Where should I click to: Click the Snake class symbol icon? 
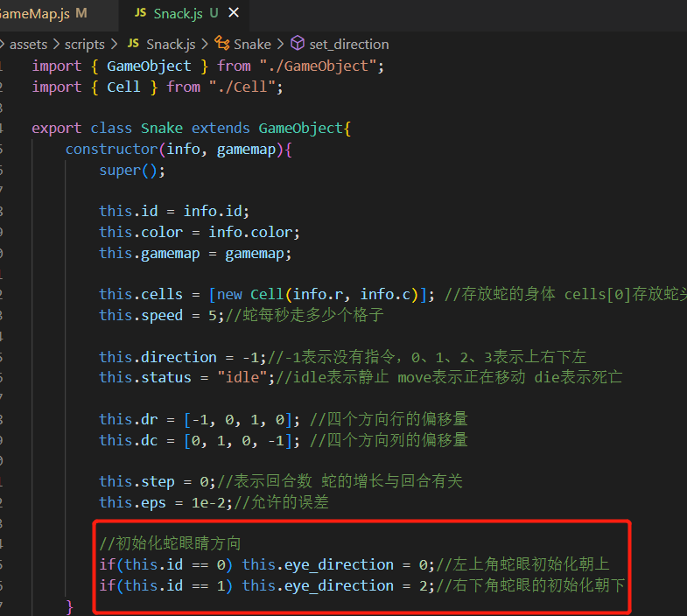coord(222,44)
